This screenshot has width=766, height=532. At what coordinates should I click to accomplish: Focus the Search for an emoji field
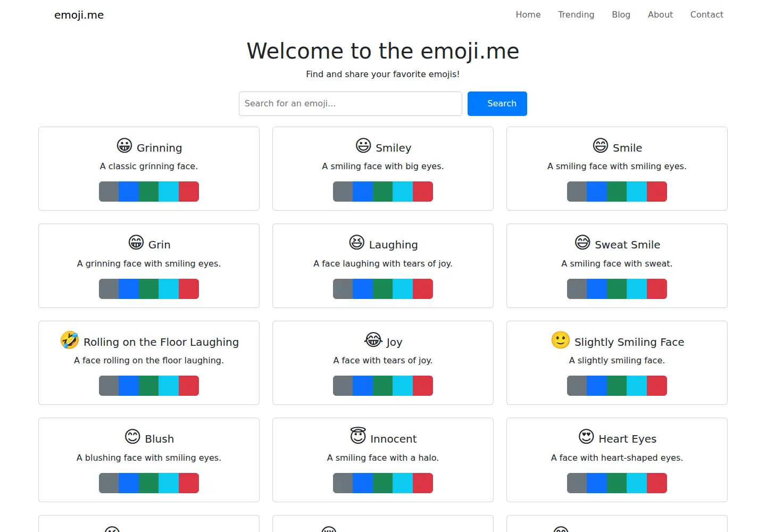(351, 104)
